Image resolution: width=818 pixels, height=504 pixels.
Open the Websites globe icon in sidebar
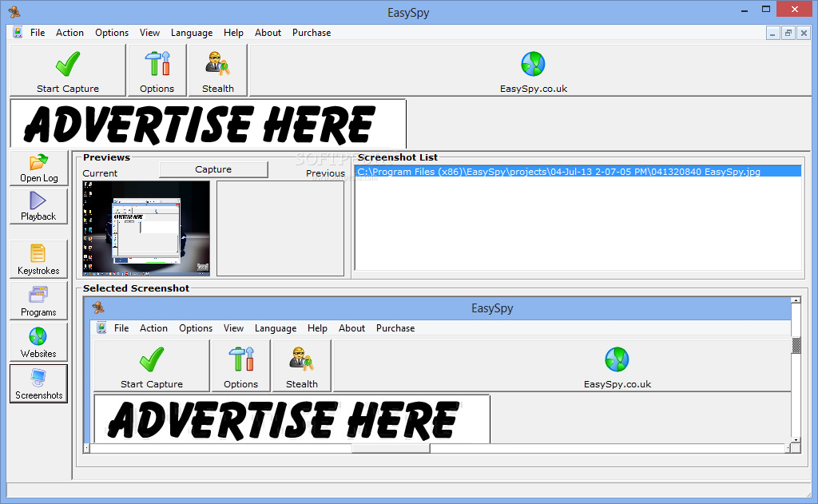[x=38, y=343]
